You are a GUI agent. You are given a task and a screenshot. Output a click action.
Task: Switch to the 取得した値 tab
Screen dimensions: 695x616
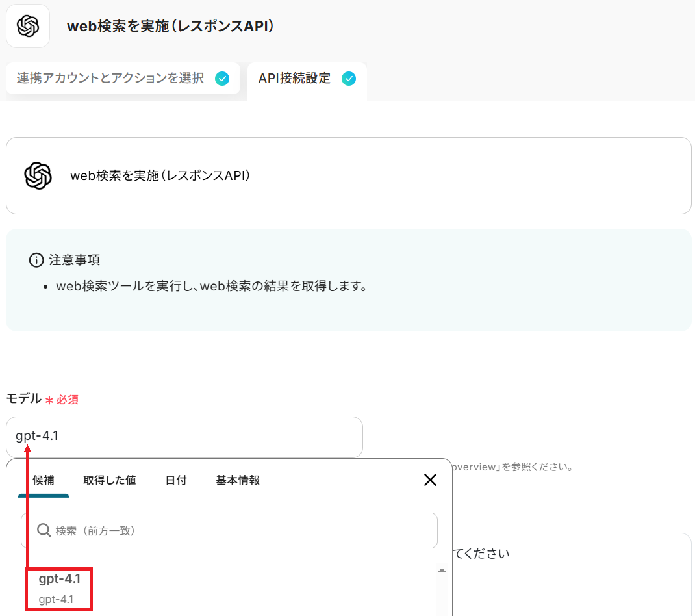pyautogui.click(x=110, y=480)
